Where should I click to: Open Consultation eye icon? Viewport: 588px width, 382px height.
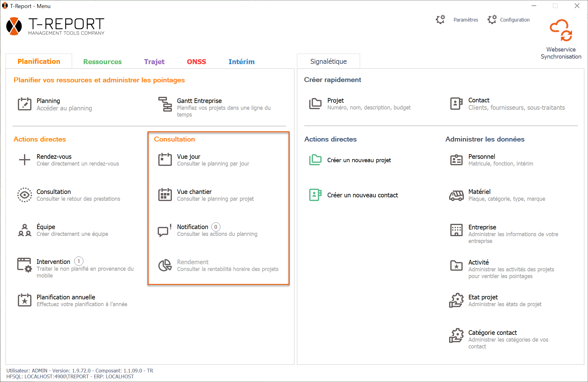click(x=24, y=195)
